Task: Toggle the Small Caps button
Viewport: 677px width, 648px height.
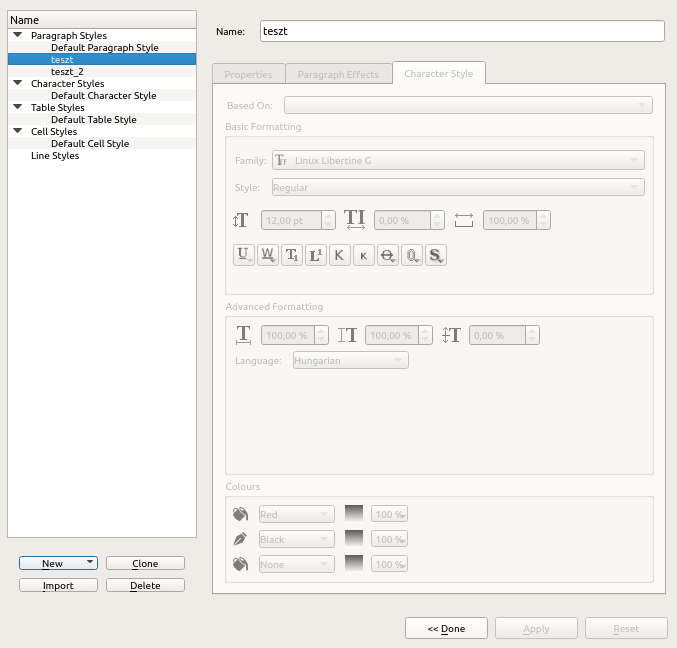Action: pyautogui.click(x=363, y=255)
